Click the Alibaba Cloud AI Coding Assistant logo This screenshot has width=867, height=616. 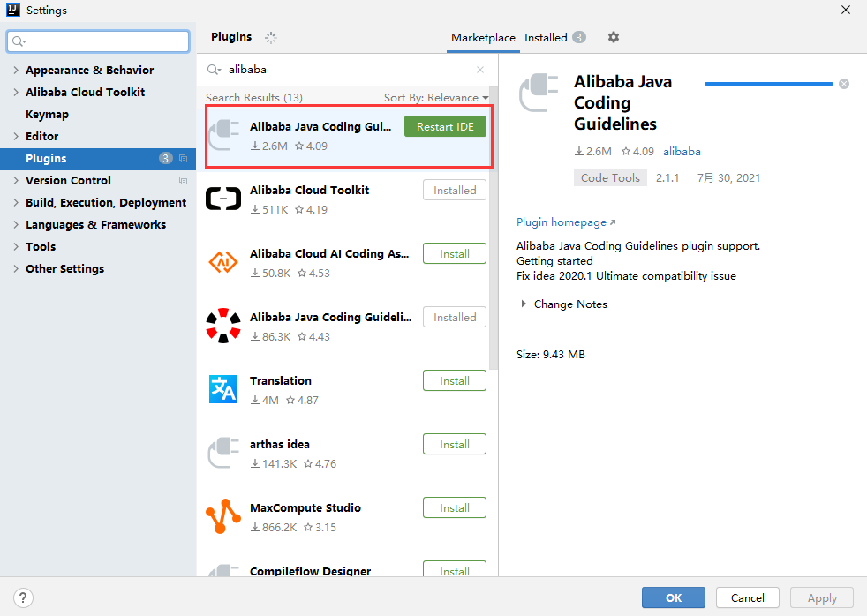[x=223, y=262]
